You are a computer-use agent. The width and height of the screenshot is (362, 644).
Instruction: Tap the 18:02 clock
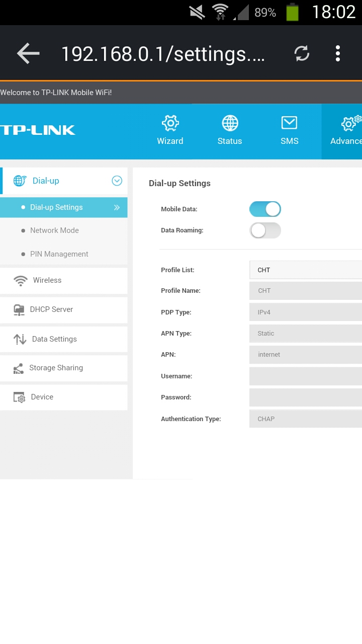334,12
